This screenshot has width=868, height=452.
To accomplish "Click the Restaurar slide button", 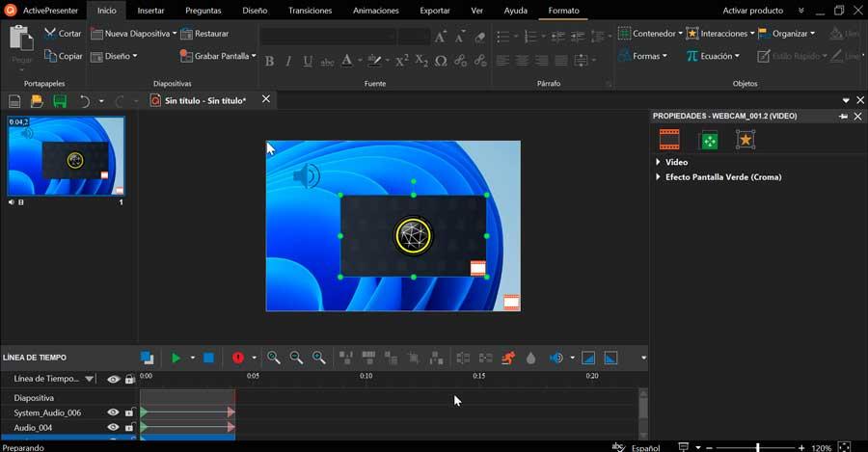I will click(x=204, y=33).
